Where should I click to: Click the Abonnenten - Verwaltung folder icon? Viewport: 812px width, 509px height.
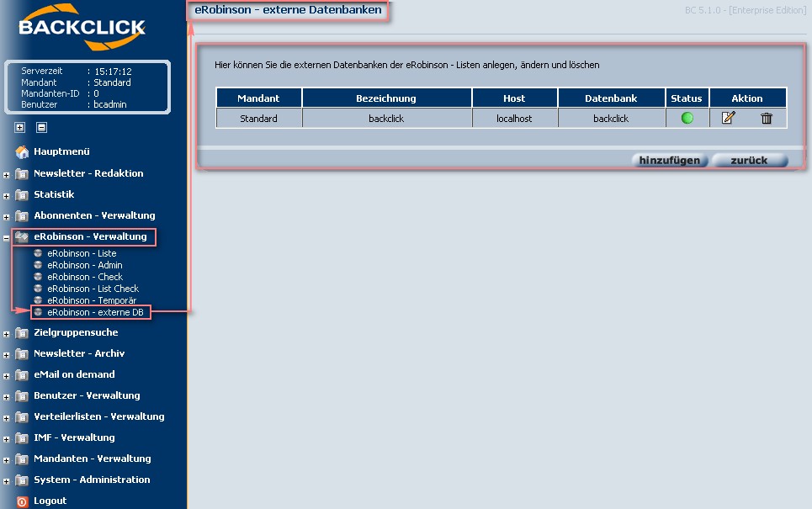click(22, 215)
